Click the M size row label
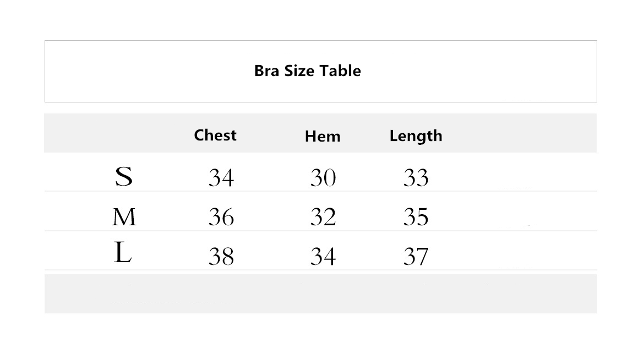The image size is (644, 358). (124, 217)
